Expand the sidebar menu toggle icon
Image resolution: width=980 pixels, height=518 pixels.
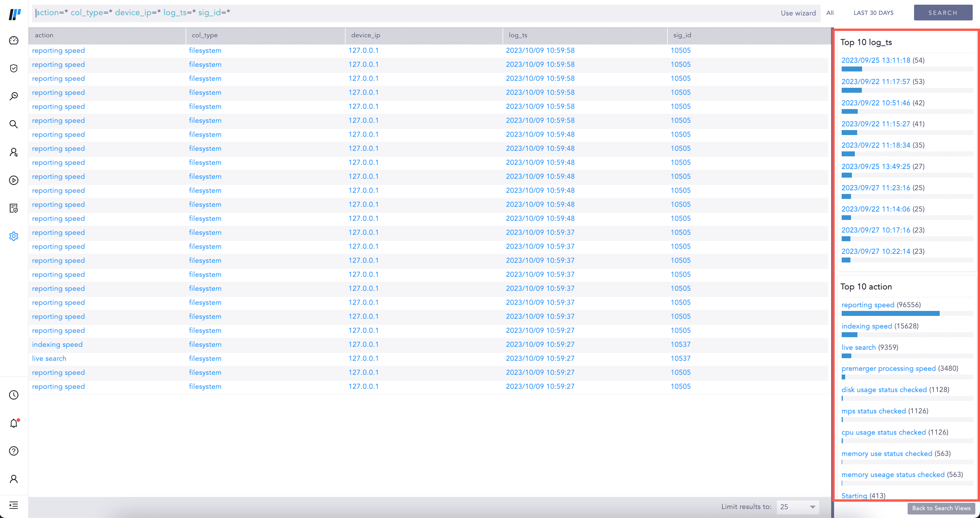coord(14,505)
